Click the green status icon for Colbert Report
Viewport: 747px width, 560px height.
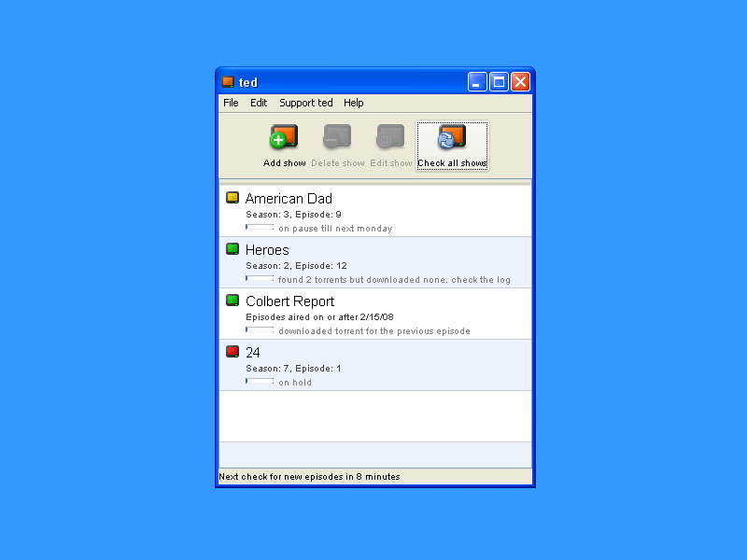[x=233, y=301]
